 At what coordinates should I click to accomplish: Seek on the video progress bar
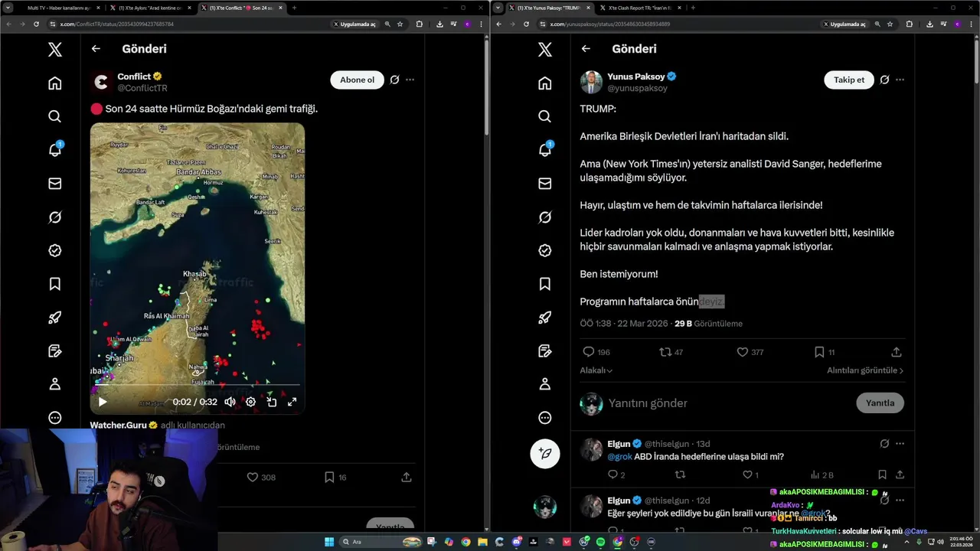(198, 386)
